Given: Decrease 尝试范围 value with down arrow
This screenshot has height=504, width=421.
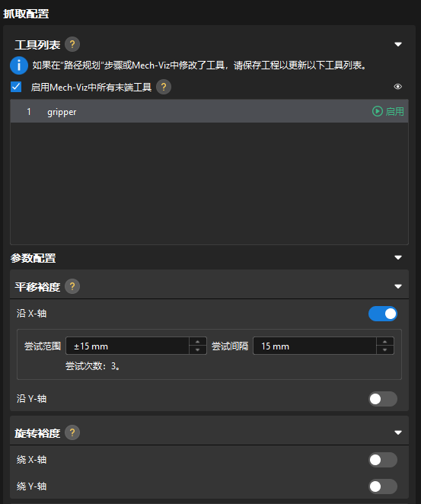Looking at the screenshot, I should coord(198,350).
